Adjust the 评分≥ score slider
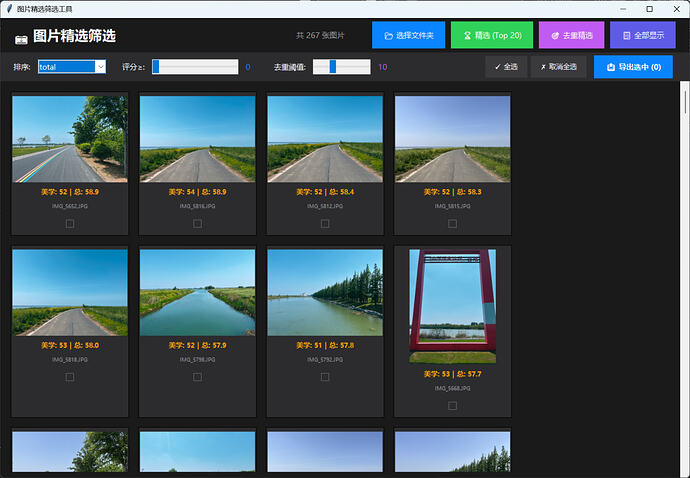 [x=195, y=67]
